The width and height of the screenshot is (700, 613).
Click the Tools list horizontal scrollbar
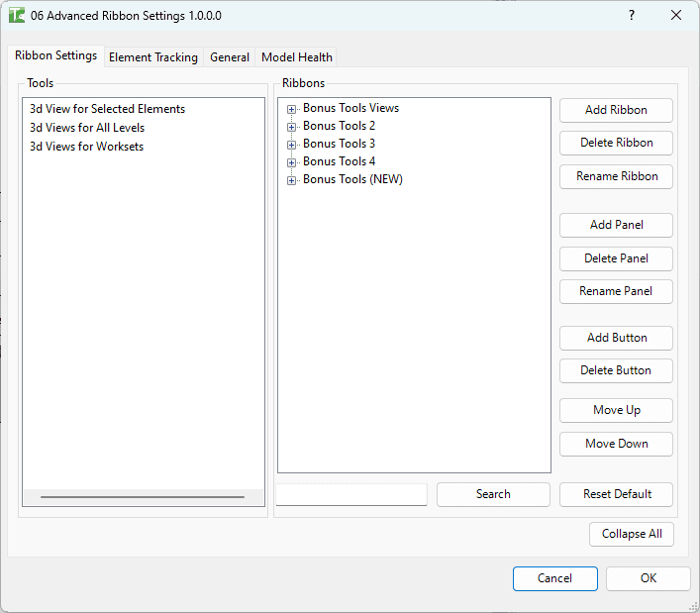pos(143,496)
